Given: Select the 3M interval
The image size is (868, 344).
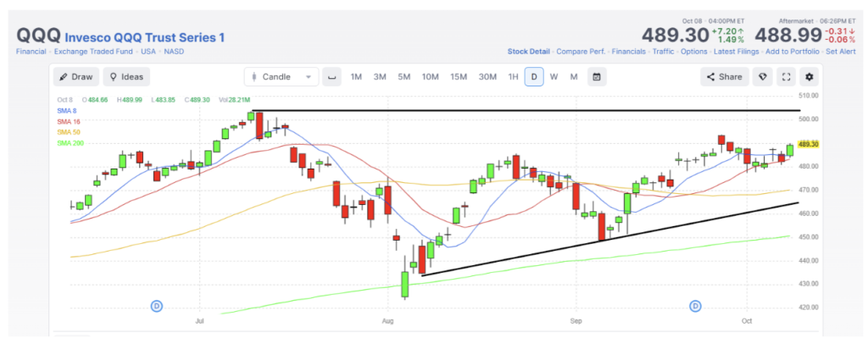Looking at the screenshot, I should pos(380,77).
